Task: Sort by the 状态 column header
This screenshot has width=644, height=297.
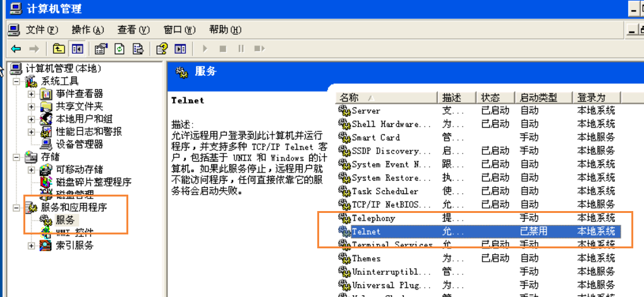Action: coord(495,98)
